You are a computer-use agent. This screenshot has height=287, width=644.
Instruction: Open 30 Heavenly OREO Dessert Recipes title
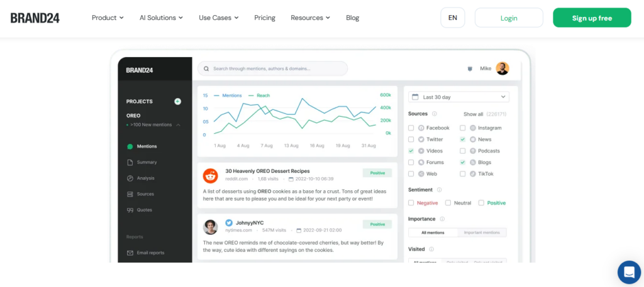[267, 171]
